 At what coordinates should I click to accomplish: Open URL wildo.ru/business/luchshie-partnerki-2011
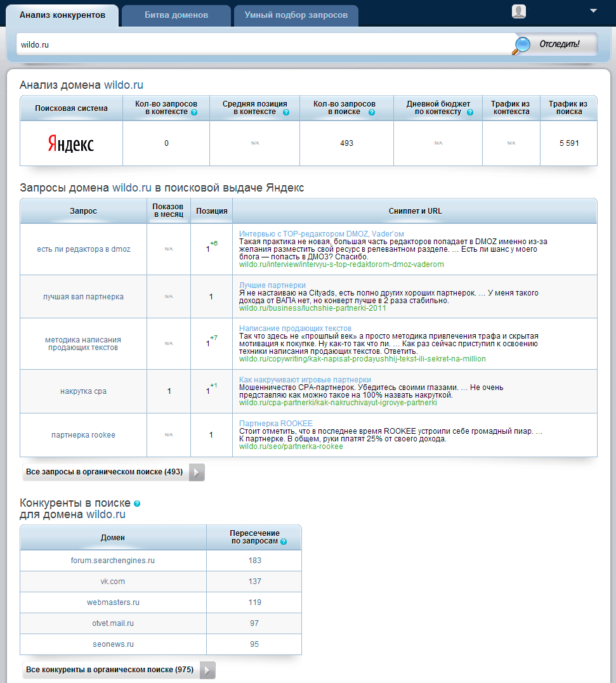tap(312, 308)
